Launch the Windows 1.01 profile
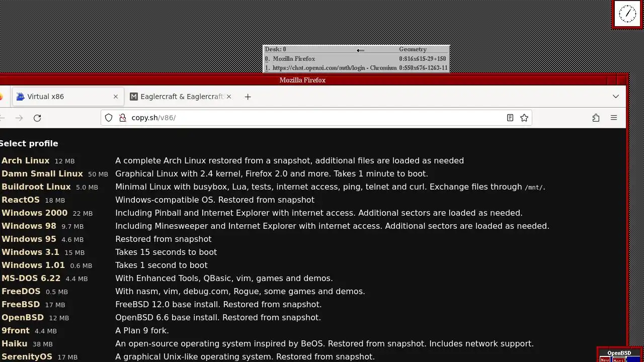 pyautogui.click(x=33, y=265)
